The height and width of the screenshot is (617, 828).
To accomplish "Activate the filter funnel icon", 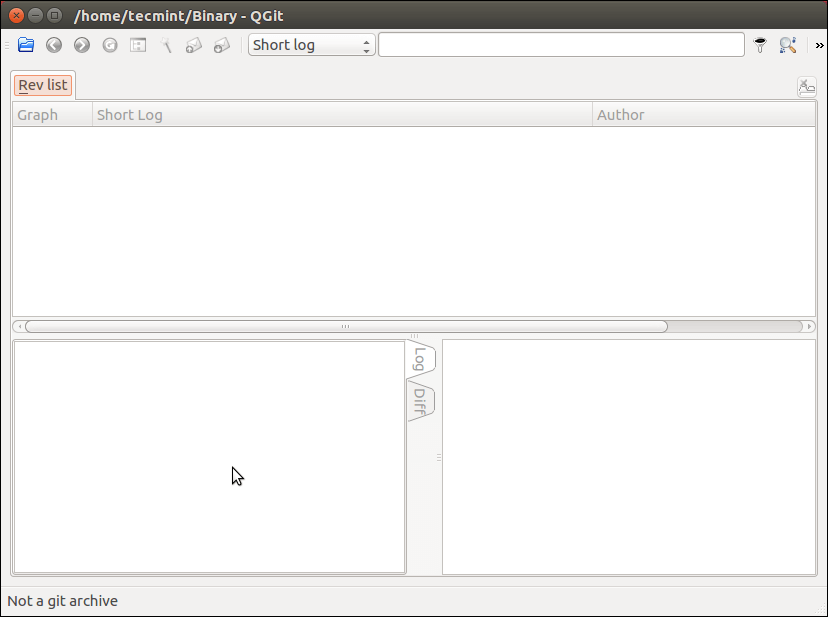I will (759, 44).
